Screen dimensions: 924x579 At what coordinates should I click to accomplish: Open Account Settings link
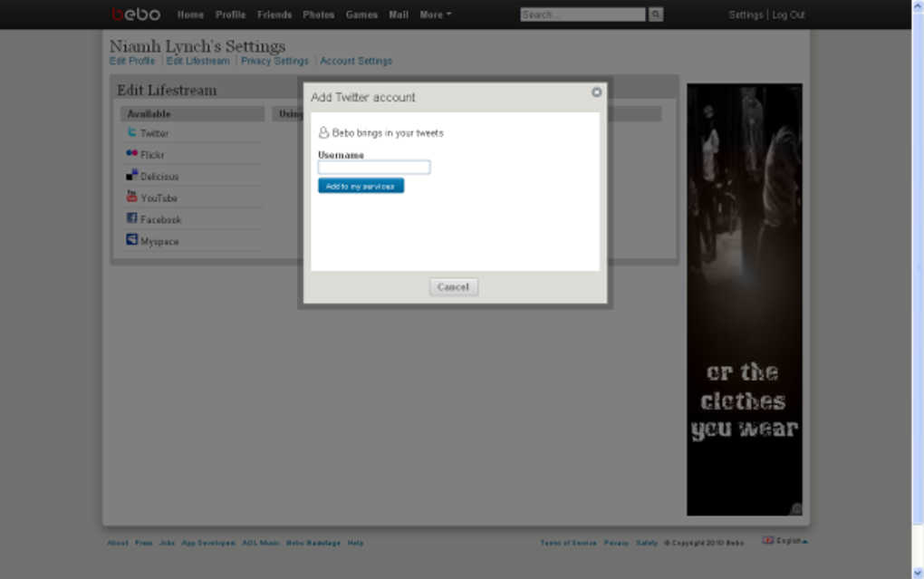(356, 61)
